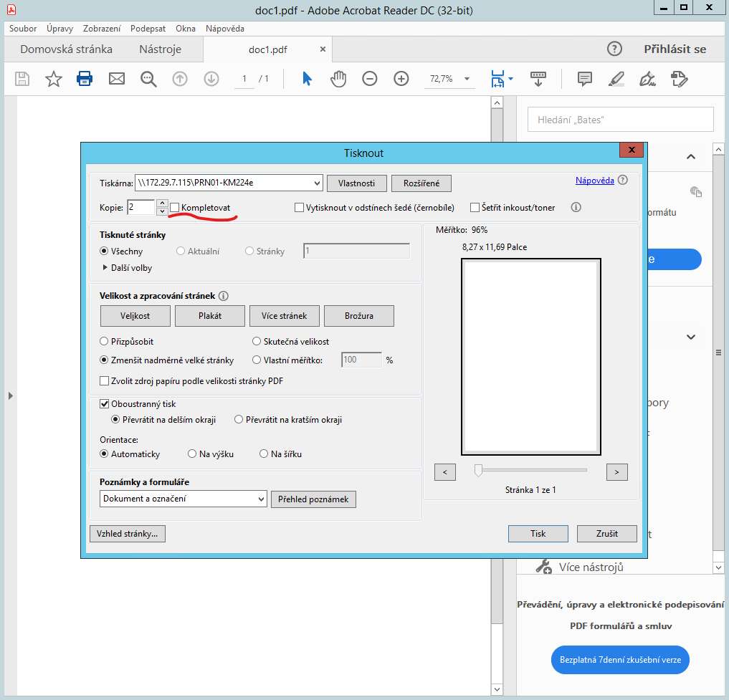Viewport: 729px width, 700px height.
Task: Click the Hledání Bates search field
Action: (x=620, y=120)
